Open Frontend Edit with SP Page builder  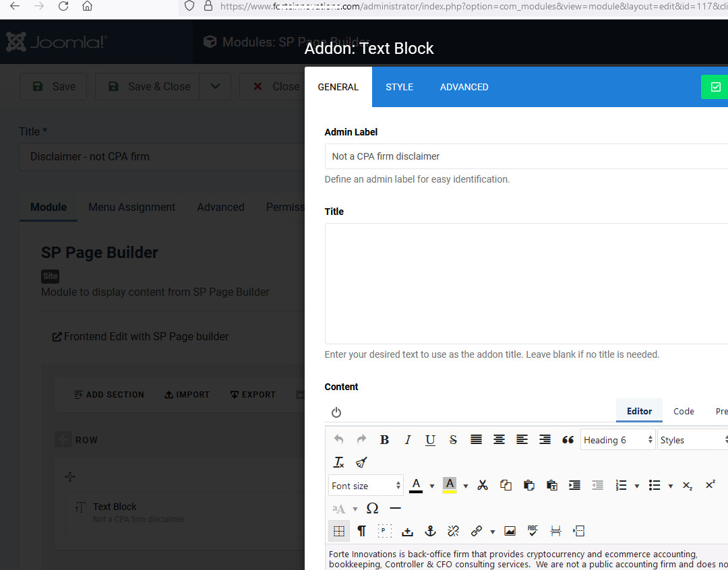(x=140, y=336)
